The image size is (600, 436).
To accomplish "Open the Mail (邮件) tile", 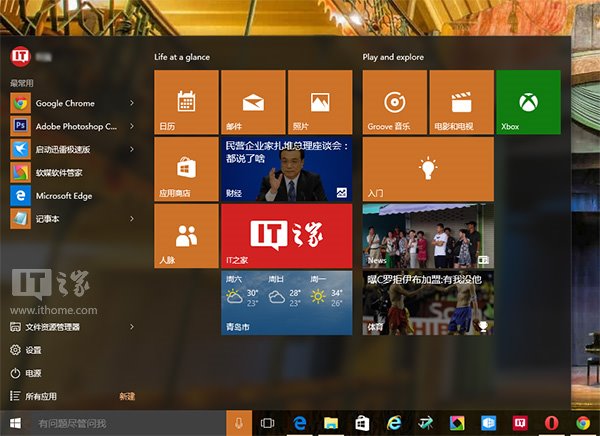I will click(253, 102).
